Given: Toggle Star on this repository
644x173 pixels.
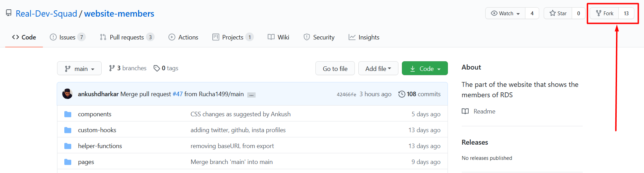Looking at the screenshot, I should (558, 13).
